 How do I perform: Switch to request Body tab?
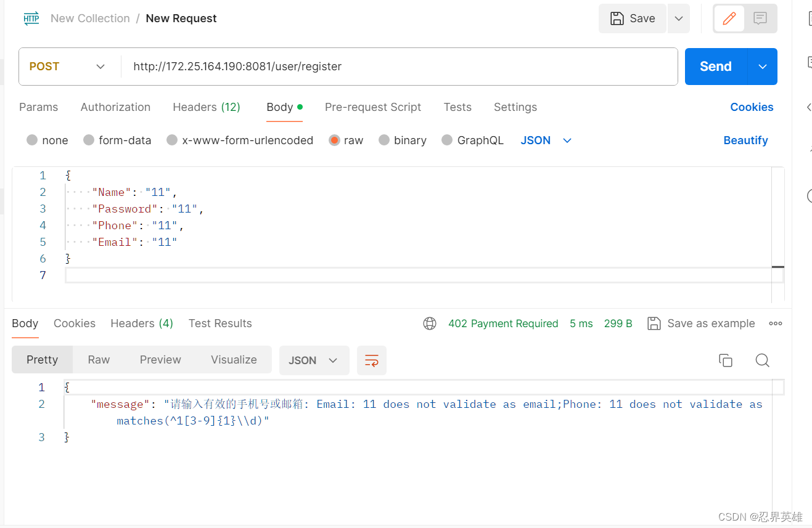[284, 107]
